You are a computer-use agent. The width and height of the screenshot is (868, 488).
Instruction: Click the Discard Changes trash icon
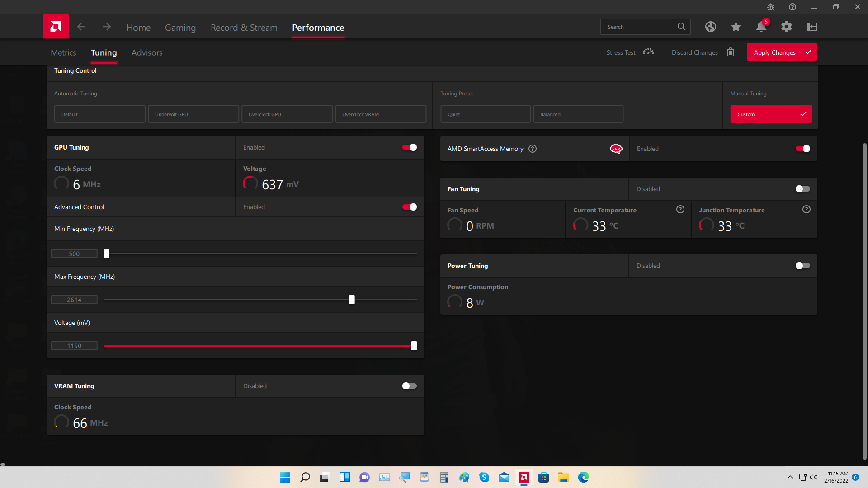pos(731,52)
